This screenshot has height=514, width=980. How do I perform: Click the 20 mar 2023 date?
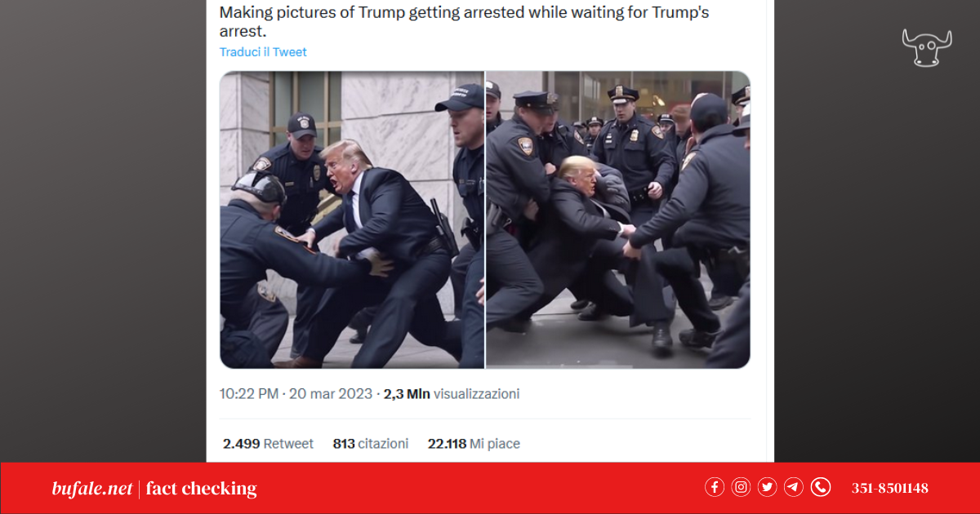[x=329, y=394]
